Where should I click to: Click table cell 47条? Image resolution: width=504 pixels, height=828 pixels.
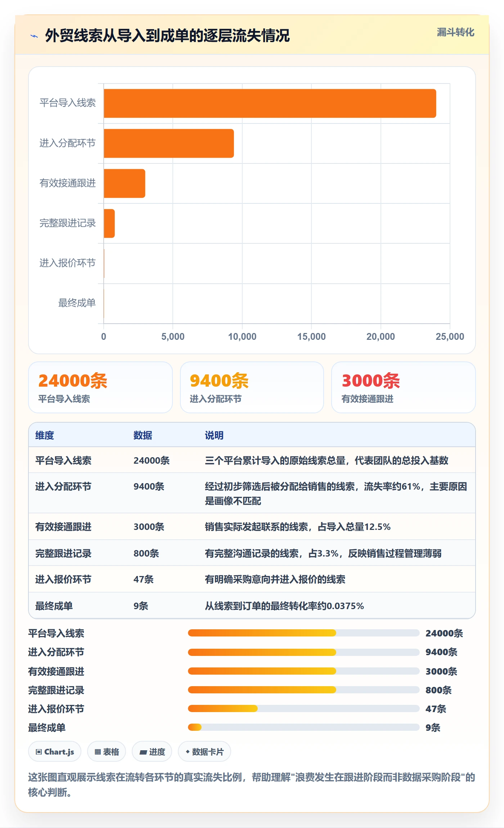pyautogui.click(x=144, y=579)
